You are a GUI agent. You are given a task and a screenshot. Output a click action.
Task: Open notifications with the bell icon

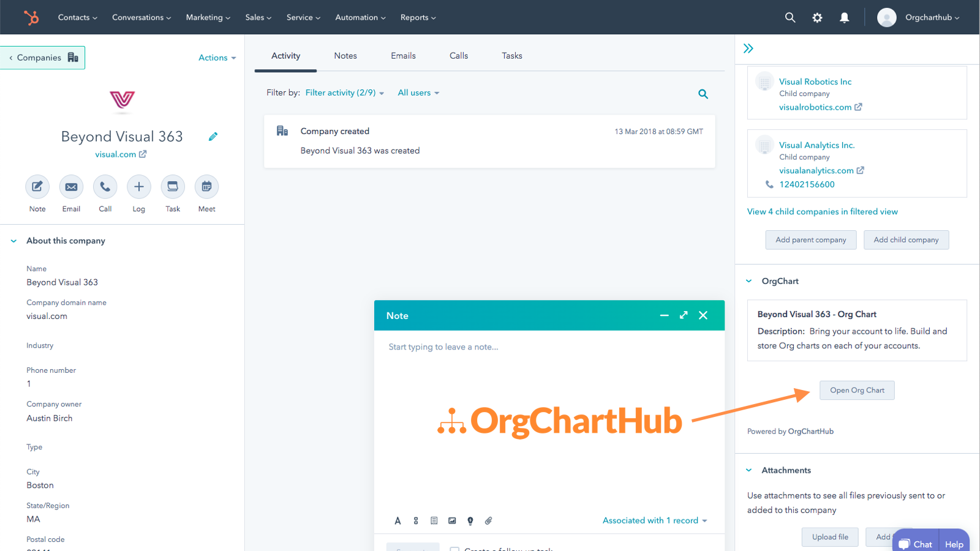pos(844,17)
